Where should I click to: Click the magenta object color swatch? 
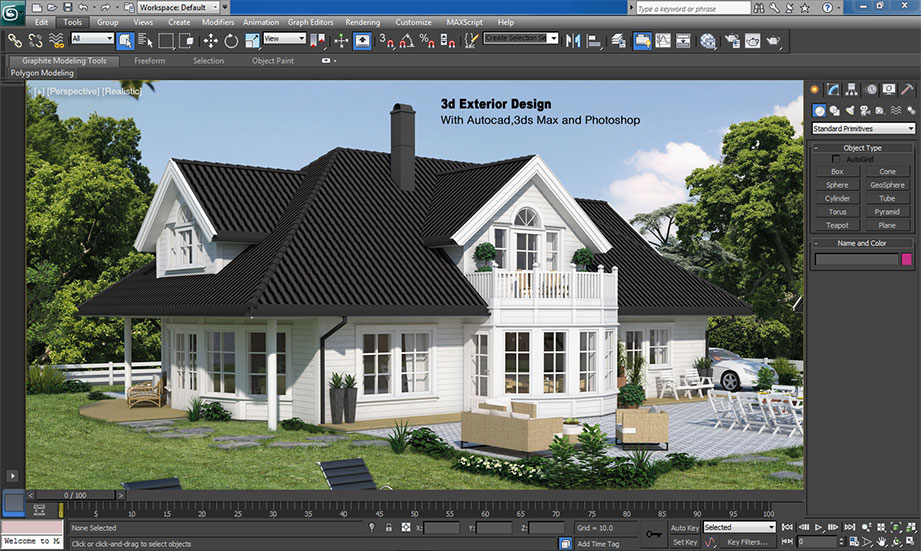(907, 259)
